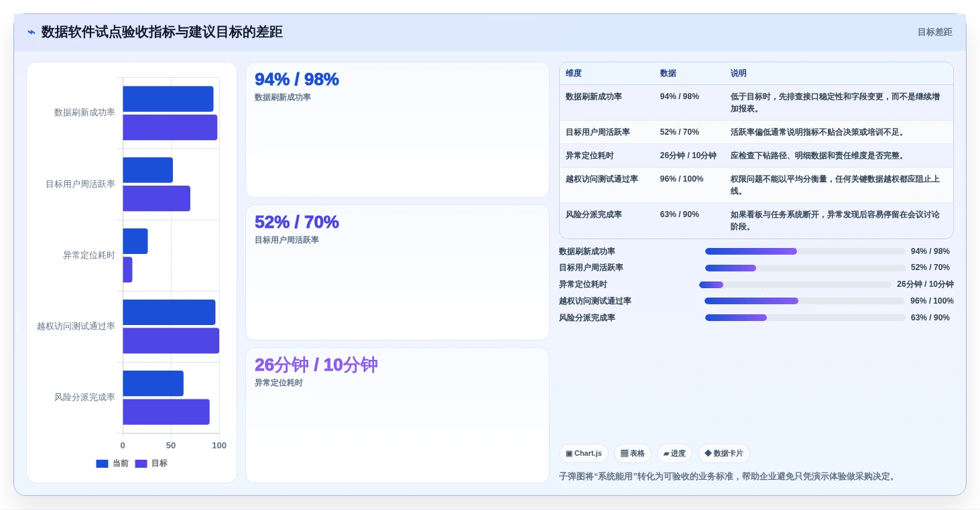980x510 pixels.
Task: Click the 数据刷新成功率 current bar in chart
Action: 168,99
